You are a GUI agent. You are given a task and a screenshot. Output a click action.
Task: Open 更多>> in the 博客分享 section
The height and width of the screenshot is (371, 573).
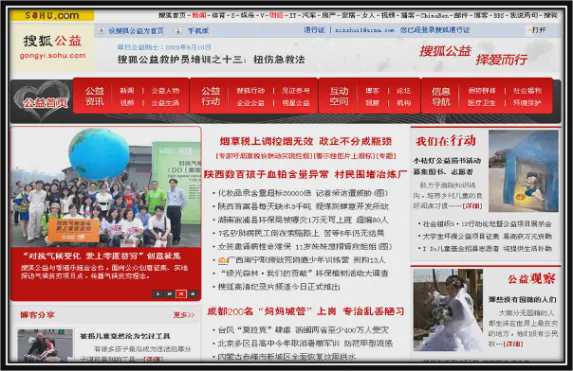tap(184, 315)
